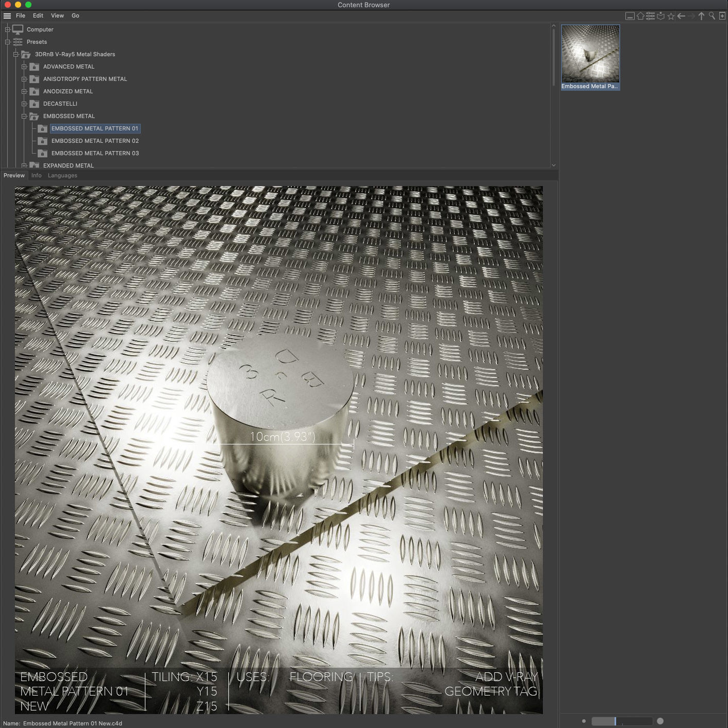Select ANISOTROPY PATTERN METAL label
This screenshot has width=728, height=728.
(x=85, y=79)
